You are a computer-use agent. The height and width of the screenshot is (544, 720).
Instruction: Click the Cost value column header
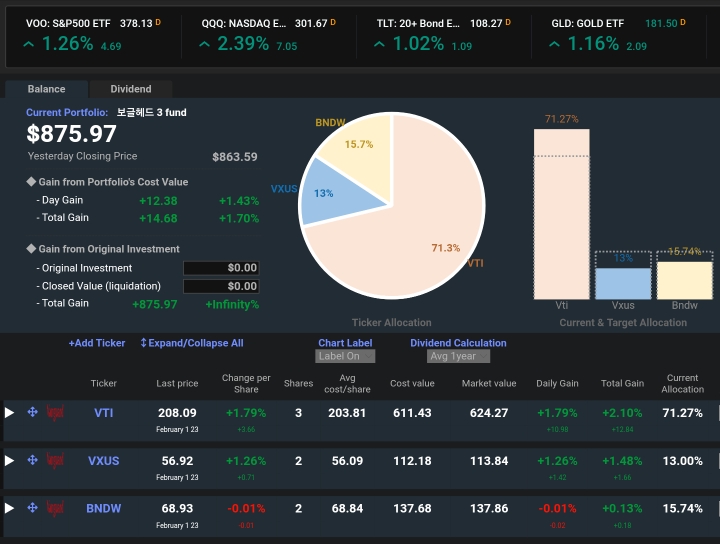point(412,383)
